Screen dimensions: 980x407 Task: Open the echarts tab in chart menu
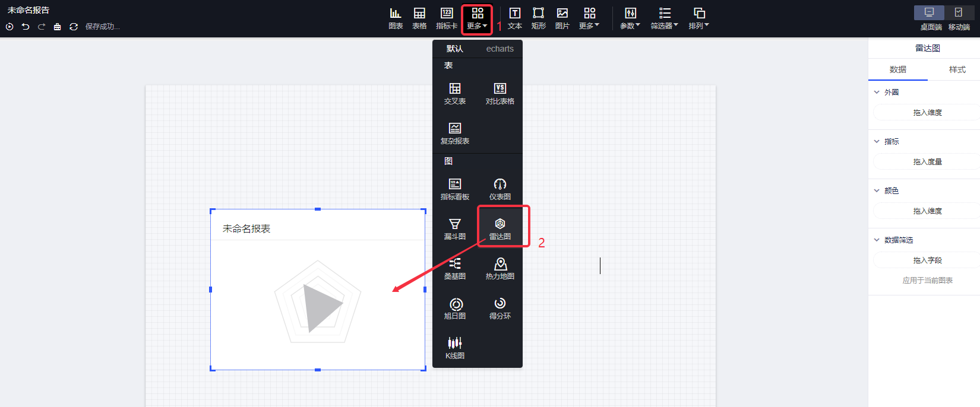coord(500,49)
